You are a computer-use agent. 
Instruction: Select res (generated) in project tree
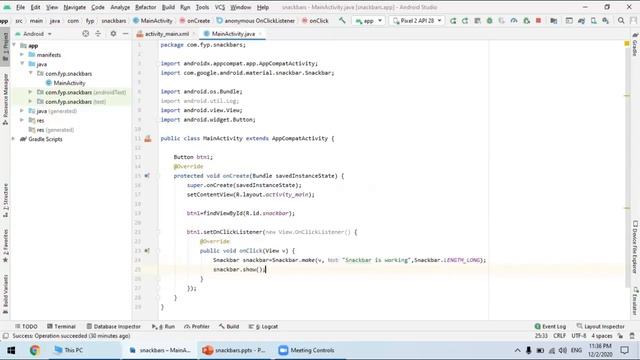click(x=51, y=130)
